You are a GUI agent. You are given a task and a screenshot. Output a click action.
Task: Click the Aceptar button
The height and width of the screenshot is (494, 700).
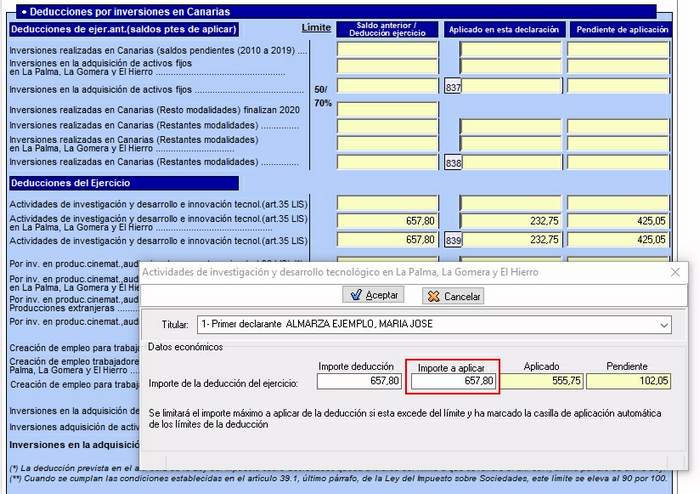(373, 295)
